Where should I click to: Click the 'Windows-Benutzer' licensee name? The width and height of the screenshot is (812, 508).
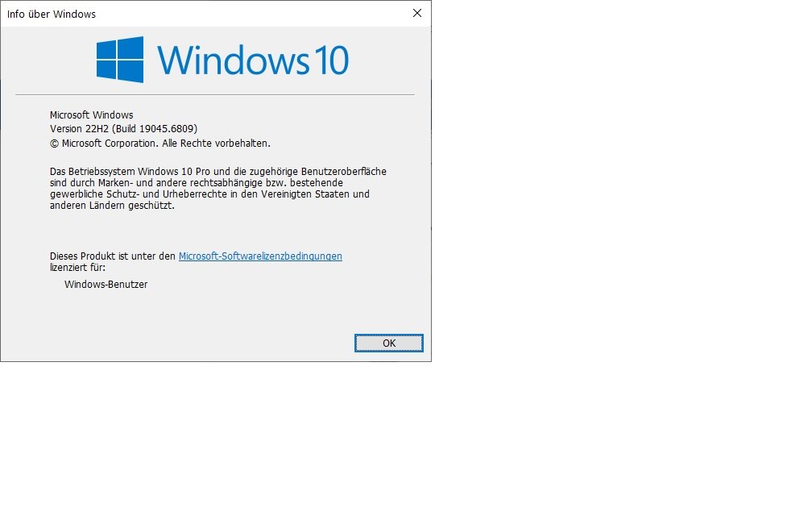[x=106, y=284]
